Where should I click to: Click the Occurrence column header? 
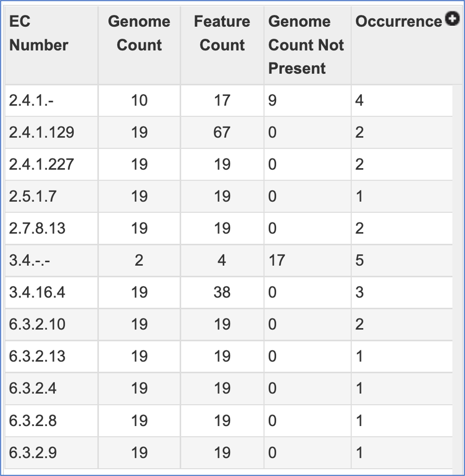click(399, 21)
